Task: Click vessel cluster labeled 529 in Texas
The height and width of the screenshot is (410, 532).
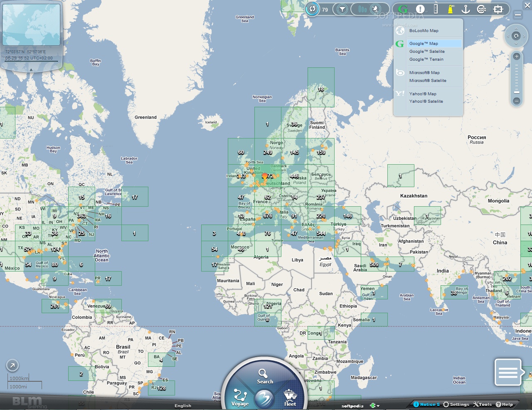Action: pyautogui.click(x=28, y=249)
